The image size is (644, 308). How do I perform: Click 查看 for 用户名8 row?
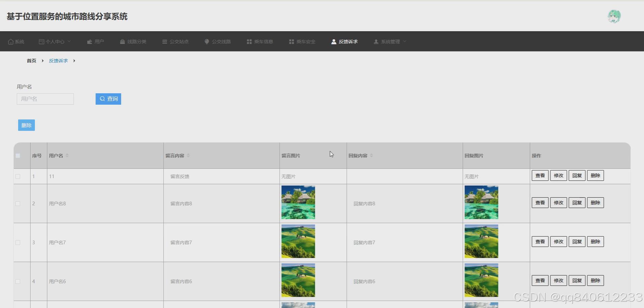click(540, 203)
